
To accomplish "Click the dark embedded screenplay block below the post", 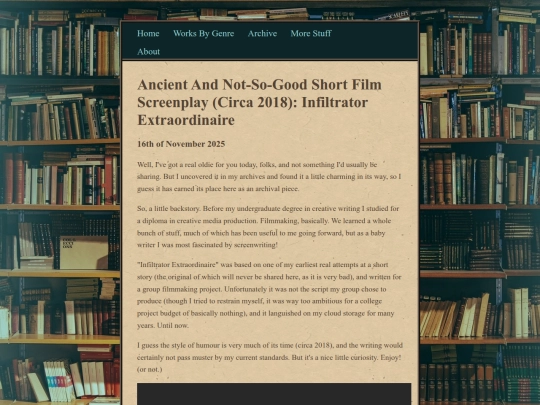I will (x=274, y=394).
